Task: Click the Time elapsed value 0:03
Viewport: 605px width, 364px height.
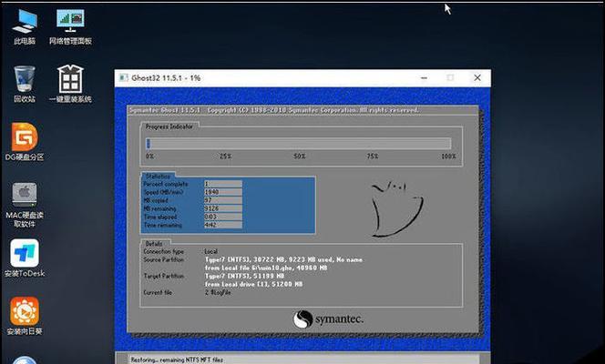Action: click(223, 217)
